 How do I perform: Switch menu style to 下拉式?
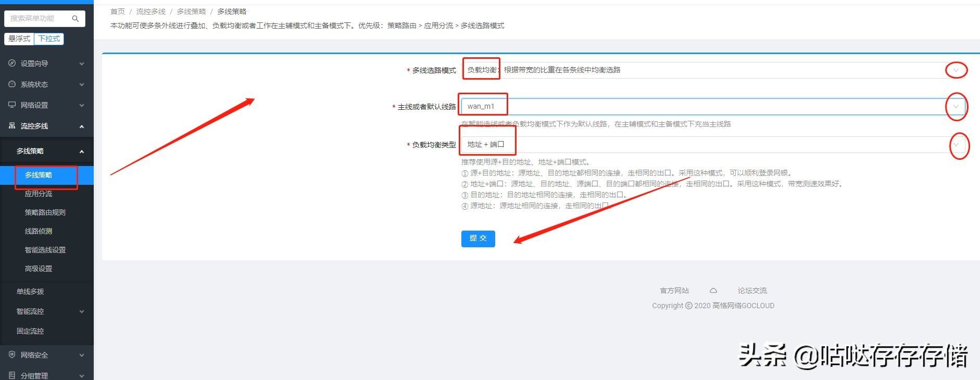click(49, 39)
